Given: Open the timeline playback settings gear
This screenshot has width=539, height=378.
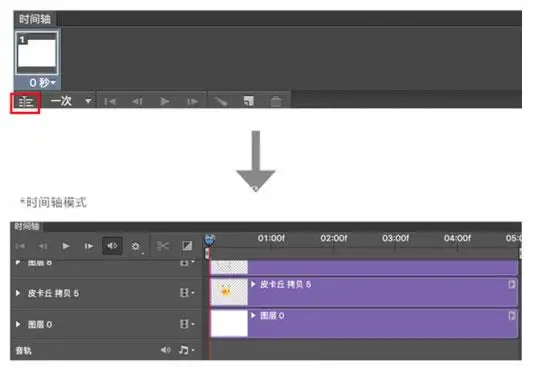Looking at the screenshot, I should 136,246.
